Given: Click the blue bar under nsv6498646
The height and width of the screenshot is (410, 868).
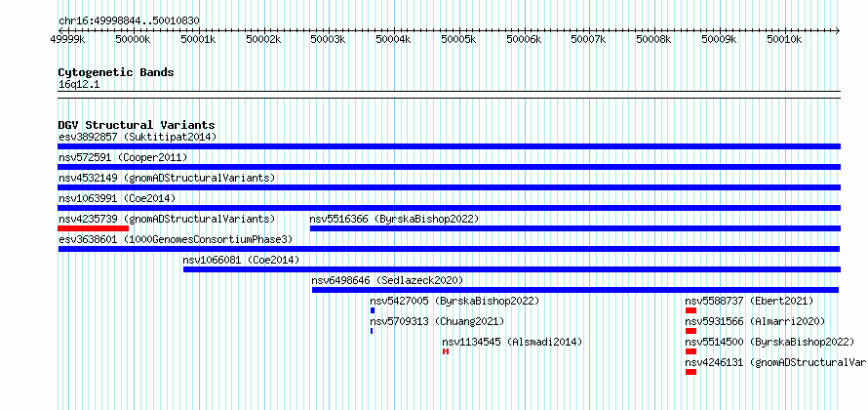Looking at the screenshot, I should 575,290.
